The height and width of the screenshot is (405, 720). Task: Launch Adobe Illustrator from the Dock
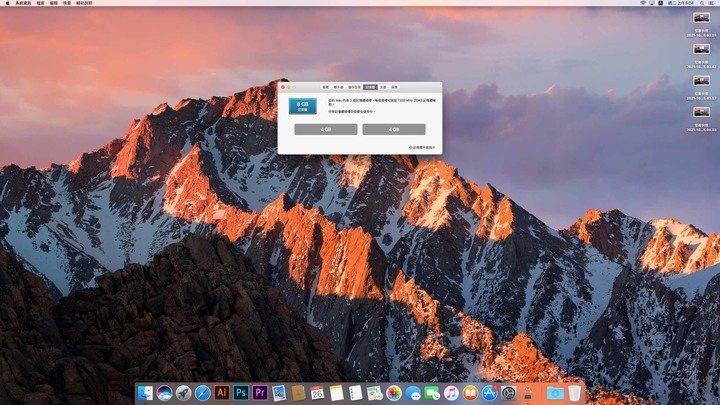coord(222,393)
